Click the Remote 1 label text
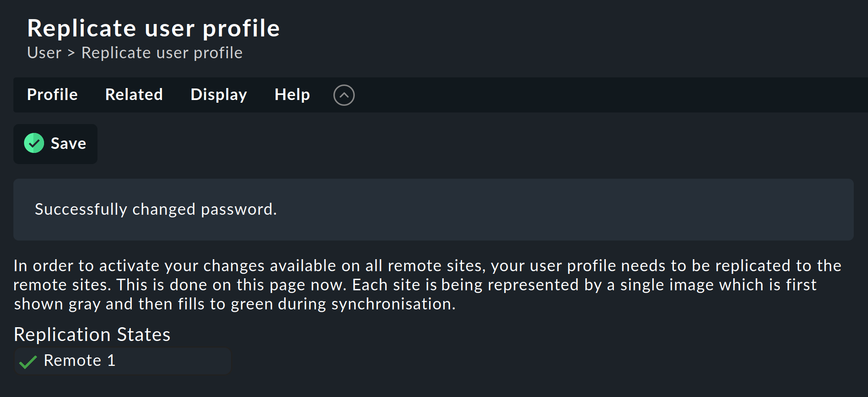The image size is (868, 397). [x=79, y=361]
